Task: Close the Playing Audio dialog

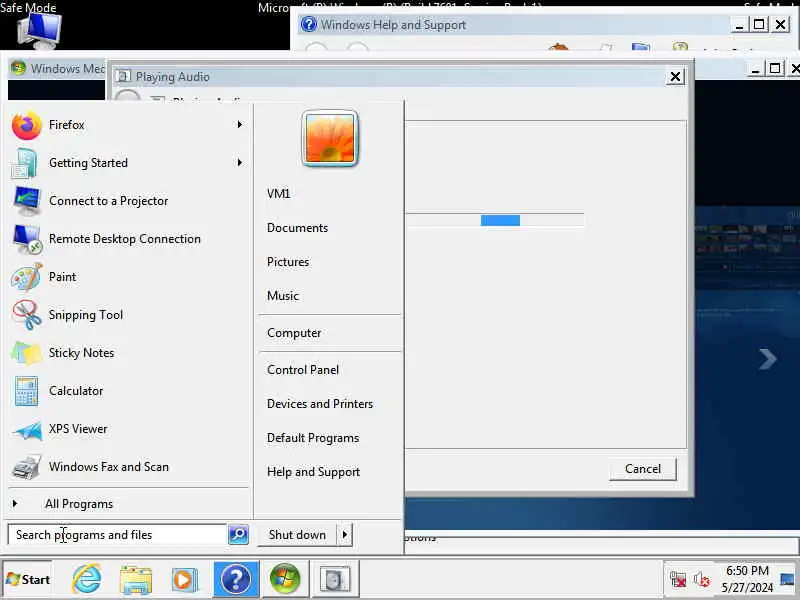Action: (675, 77)
